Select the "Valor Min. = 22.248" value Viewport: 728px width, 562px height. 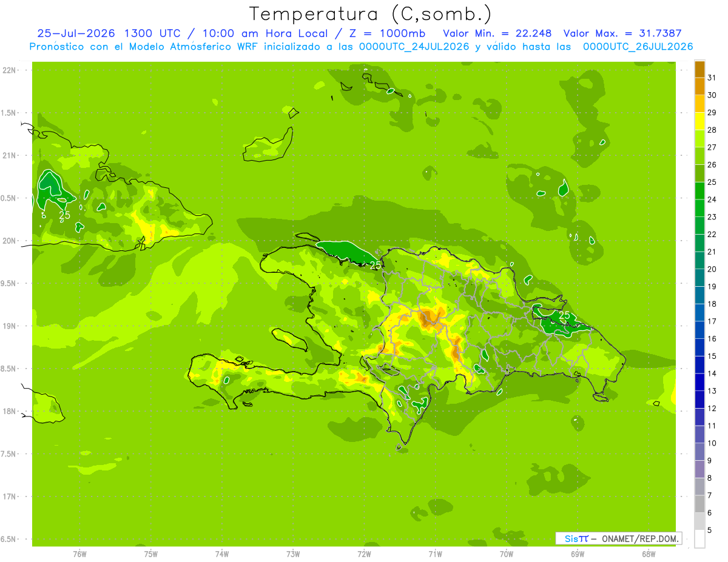(497, 33)
